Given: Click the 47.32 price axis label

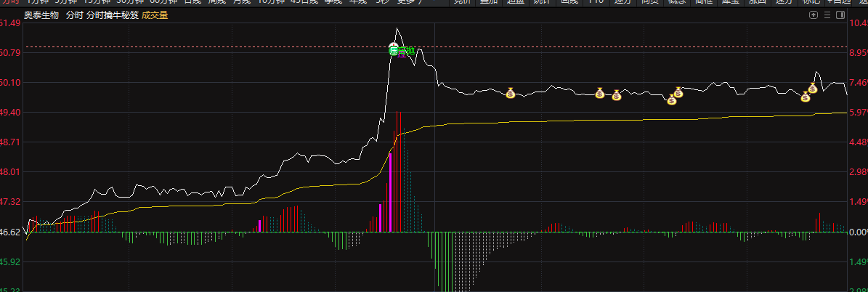Looking at the screenshot, I should point(10,202).
